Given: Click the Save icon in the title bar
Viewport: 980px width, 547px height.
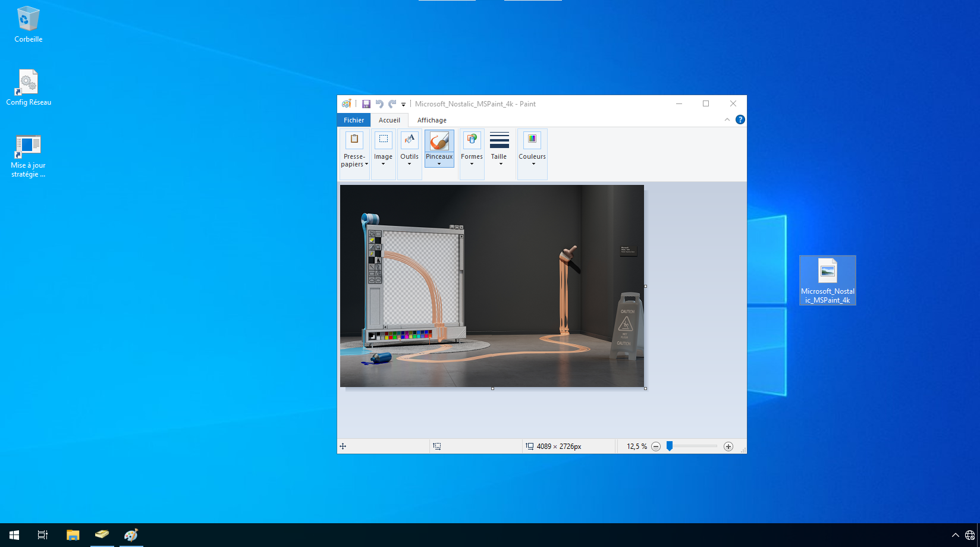Looking at the screenshot, I should click(366, 104).
